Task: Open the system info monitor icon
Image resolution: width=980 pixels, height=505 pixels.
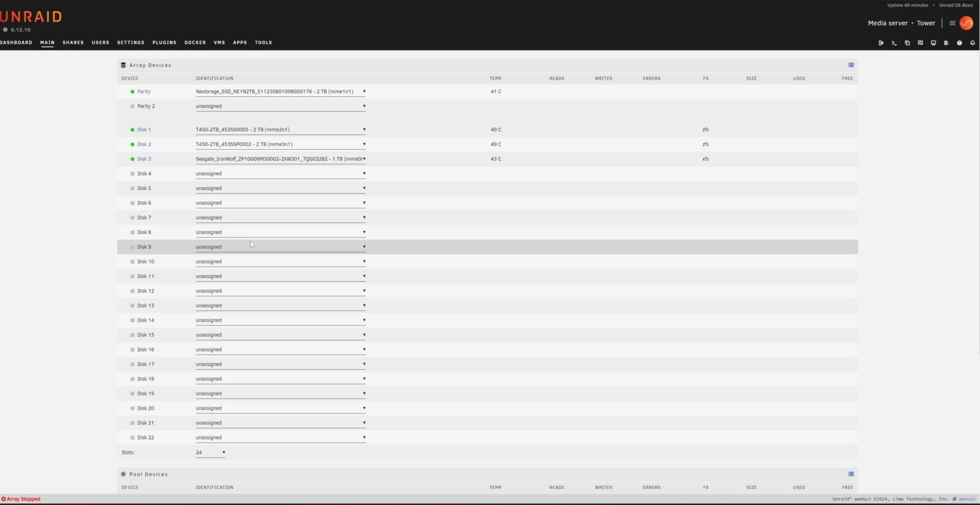Action: click(x=933, y=43)
